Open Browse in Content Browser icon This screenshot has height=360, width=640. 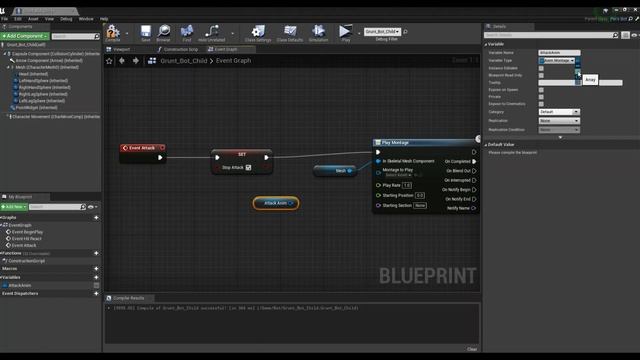click(163, 33)
